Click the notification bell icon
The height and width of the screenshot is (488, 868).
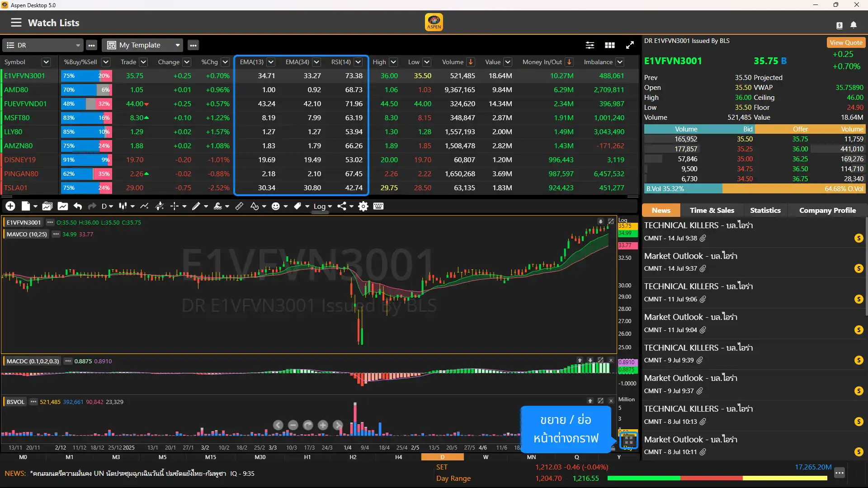pyautogui.click(x=854, y=25)
